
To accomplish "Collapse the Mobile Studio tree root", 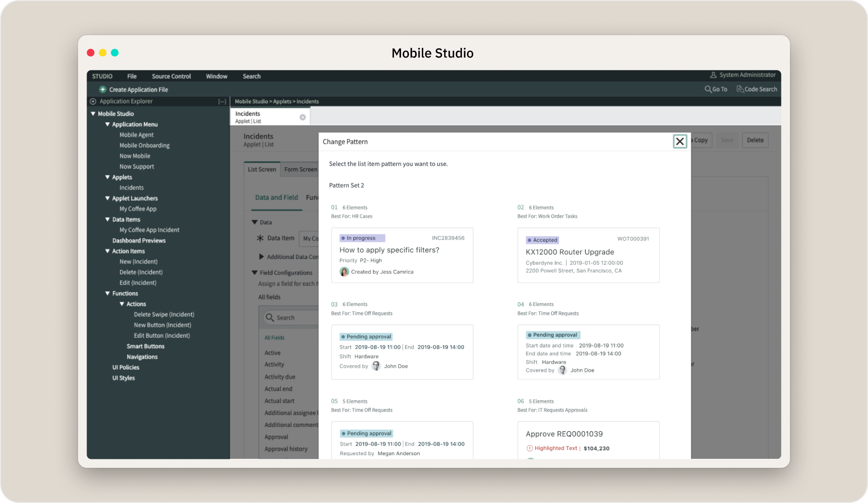I will click(x=93, y=114).
